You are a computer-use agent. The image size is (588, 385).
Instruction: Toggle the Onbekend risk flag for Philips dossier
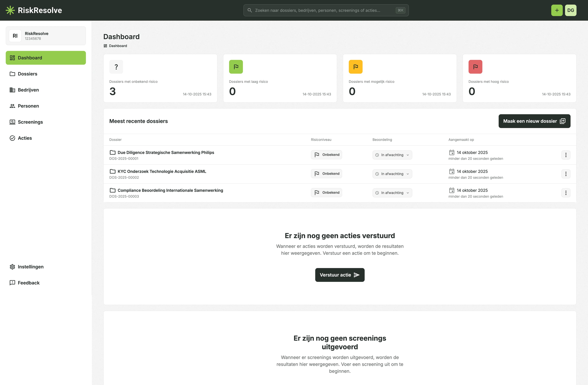pos(326,154)
